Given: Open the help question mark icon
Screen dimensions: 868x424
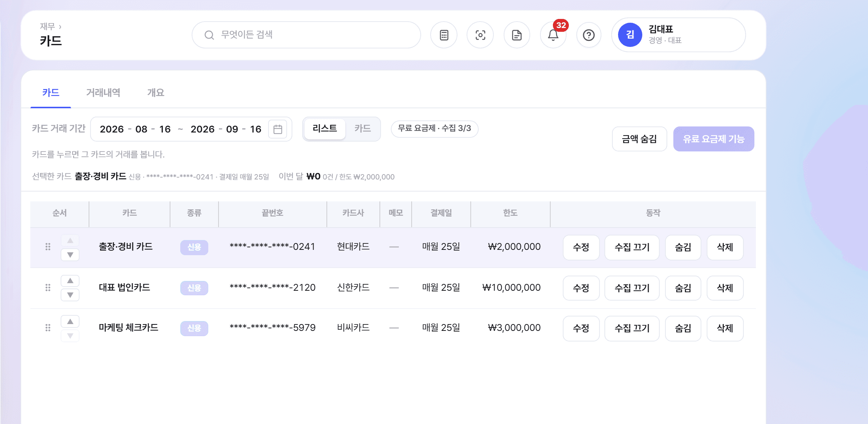Looking at the screenshot, I should [589, 35].
